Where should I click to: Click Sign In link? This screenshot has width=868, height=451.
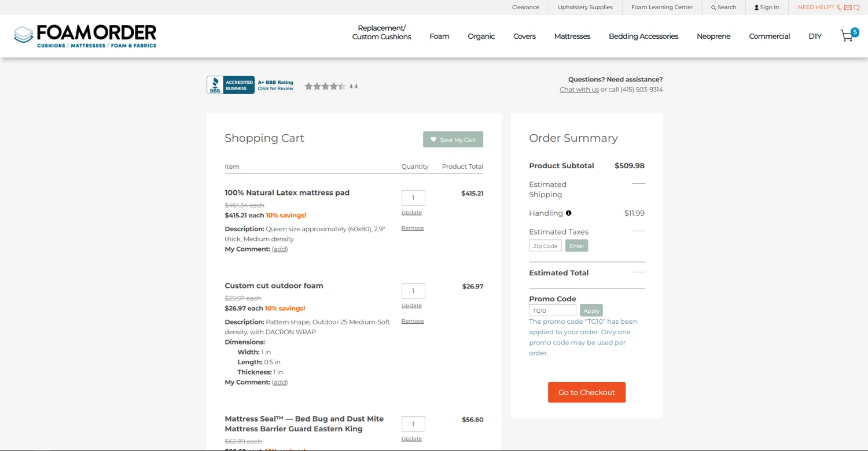(767, 8)
